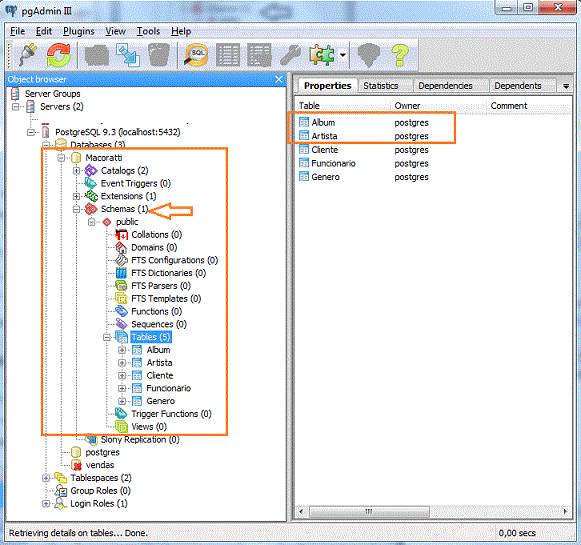Click the Help question mark icon
This screenshot has height=545, width=581.
point(400,55)
